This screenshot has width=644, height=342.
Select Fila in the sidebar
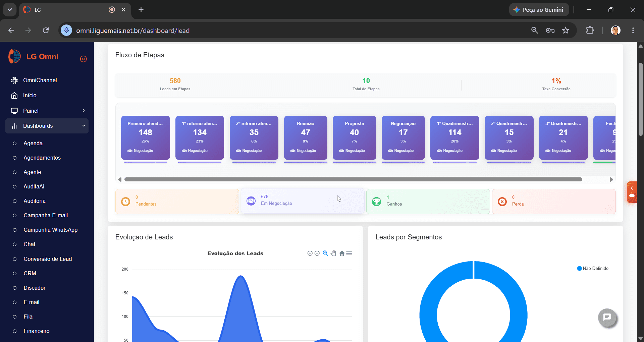[28, 317]
